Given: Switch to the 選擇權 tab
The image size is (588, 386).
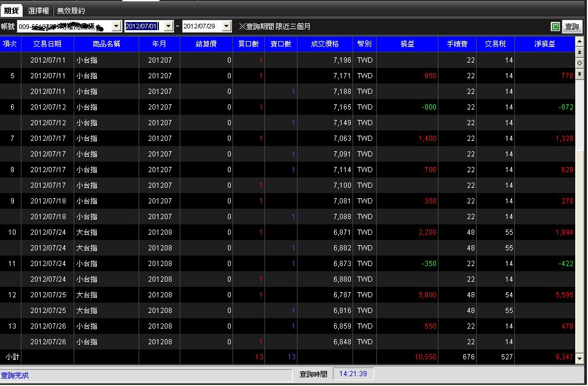Looking at the screenshot, I should (x=39, y=10).
